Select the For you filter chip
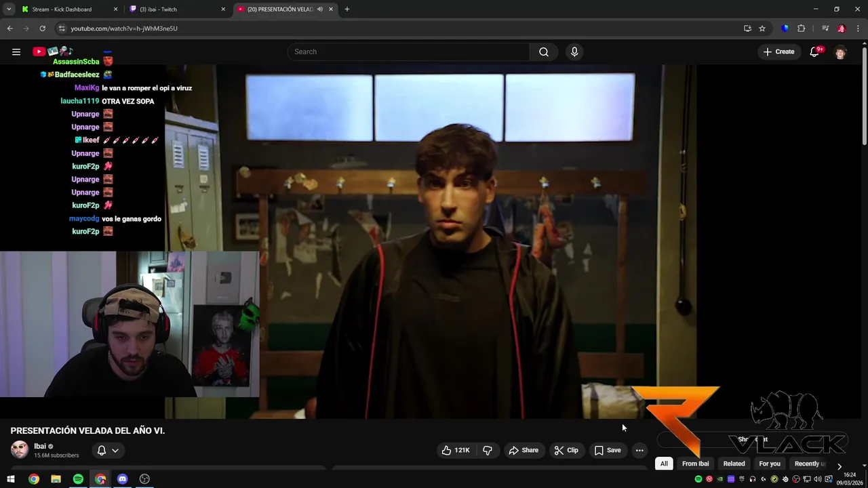The width and height of the screenshot is (868, 488). point(770,464)
